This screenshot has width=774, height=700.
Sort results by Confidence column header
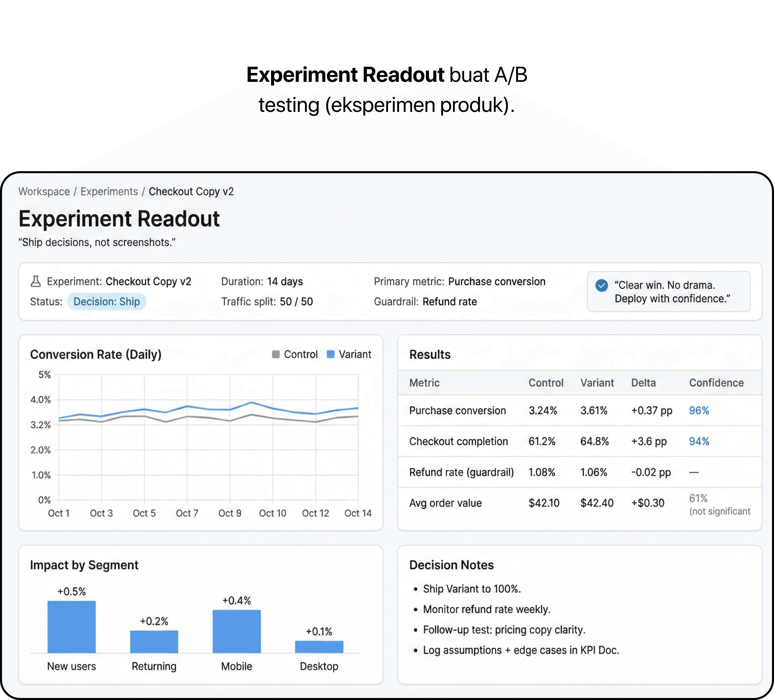coord(716,382)
